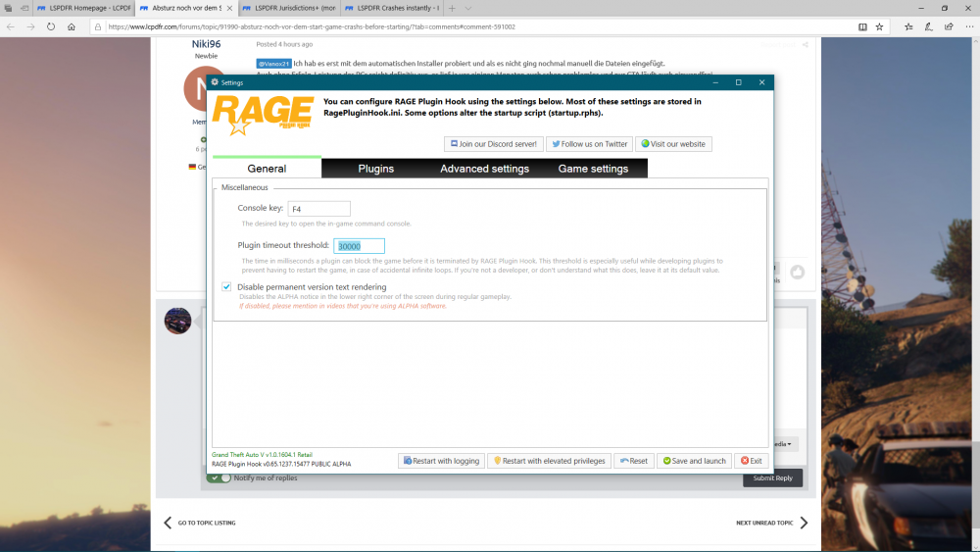The height and width of the screenshot is (552, 980).
Task: Click the reaction heart icon on post
Action: [798, 272]
